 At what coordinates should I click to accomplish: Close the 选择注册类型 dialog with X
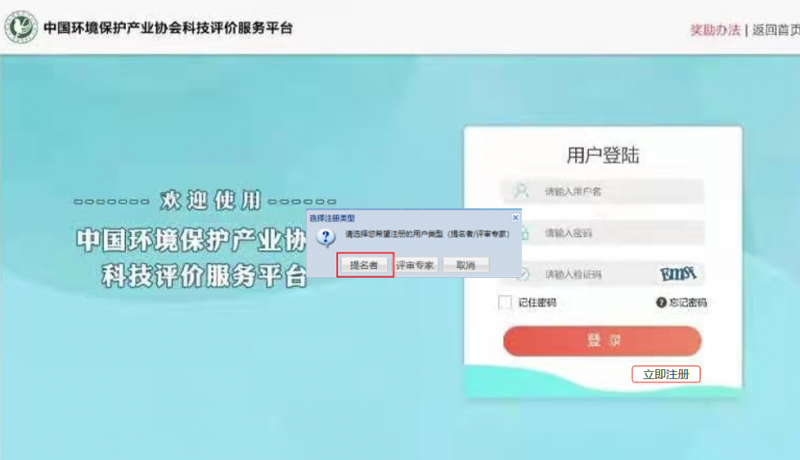[515, 217]
